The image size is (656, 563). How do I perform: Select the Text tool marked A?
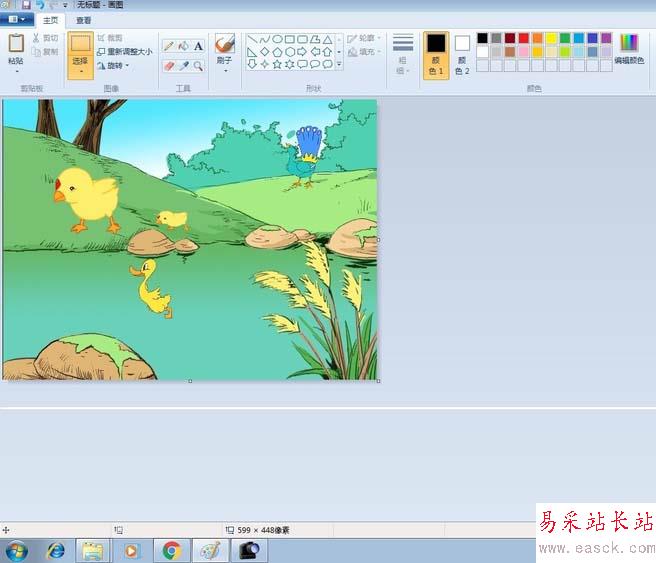tap(198, 46)
